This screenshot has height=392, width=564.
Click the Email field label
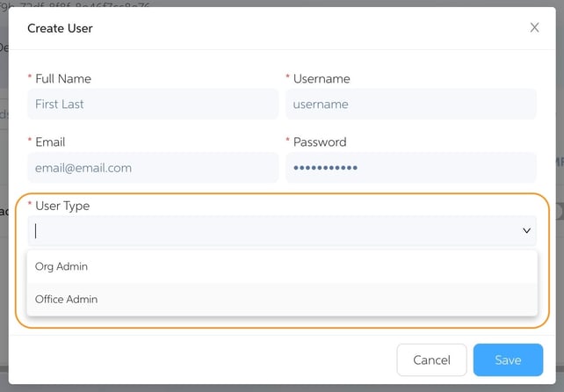[x=50, y=142]
